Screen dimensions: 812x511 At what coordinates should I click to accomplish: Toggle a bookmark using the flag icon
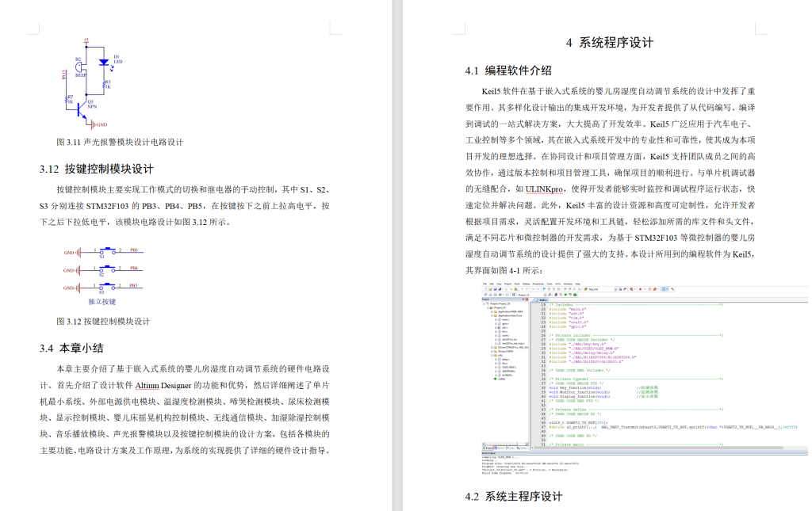tap(544, 289)
